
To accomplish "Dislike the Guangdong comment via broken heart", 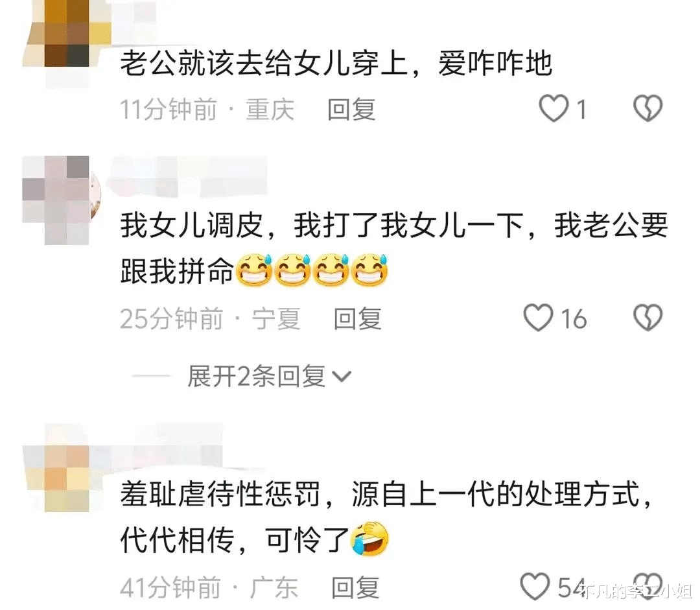I will pos(647,585).
